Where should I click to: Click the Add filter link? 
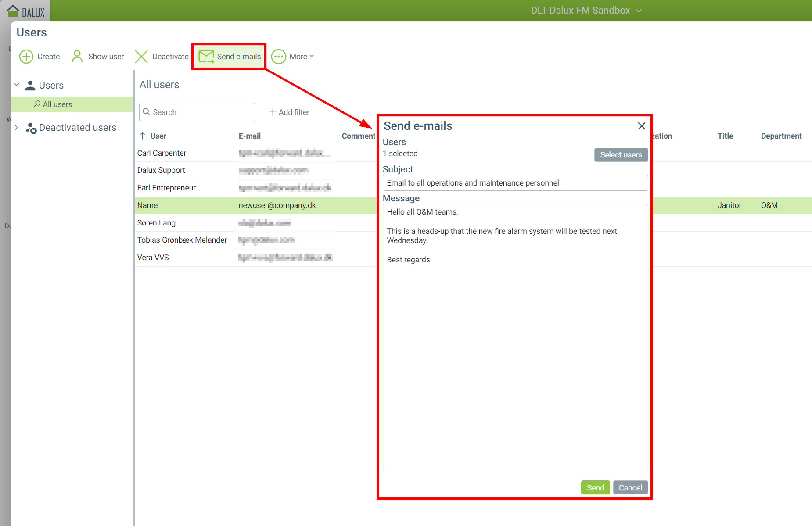289,112
